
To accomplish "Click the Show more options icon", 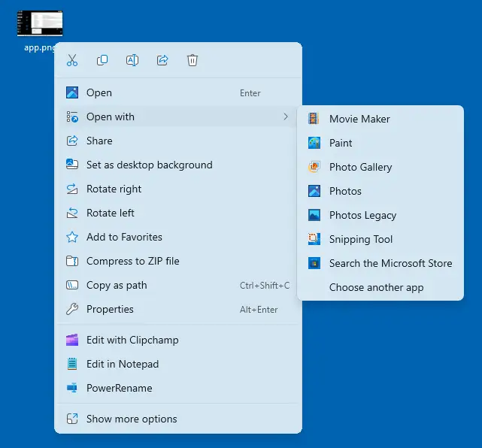I will point(72,419).
